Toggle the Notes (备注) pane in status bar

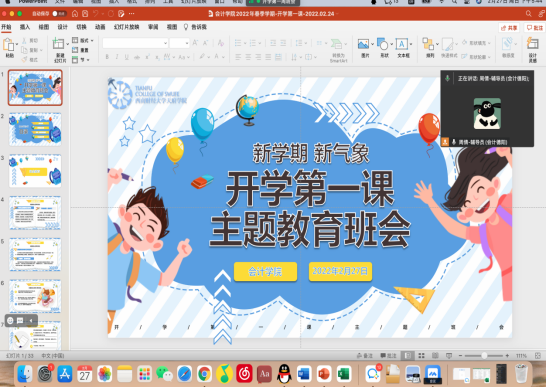[x=365, y=356]
